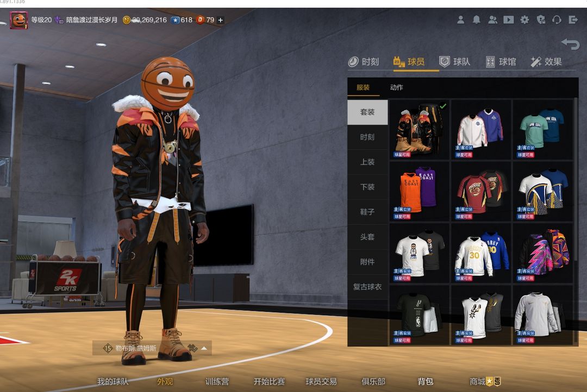Switch to the 时刻 top tab

pos(364,62)
